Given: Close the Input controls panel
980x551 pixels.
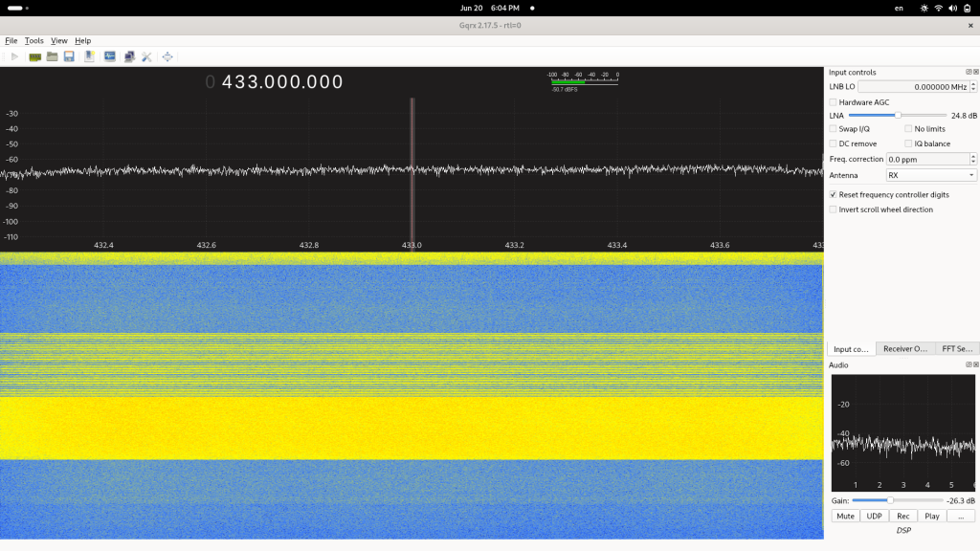Looking at the screenshot, I should coord(975,72).
